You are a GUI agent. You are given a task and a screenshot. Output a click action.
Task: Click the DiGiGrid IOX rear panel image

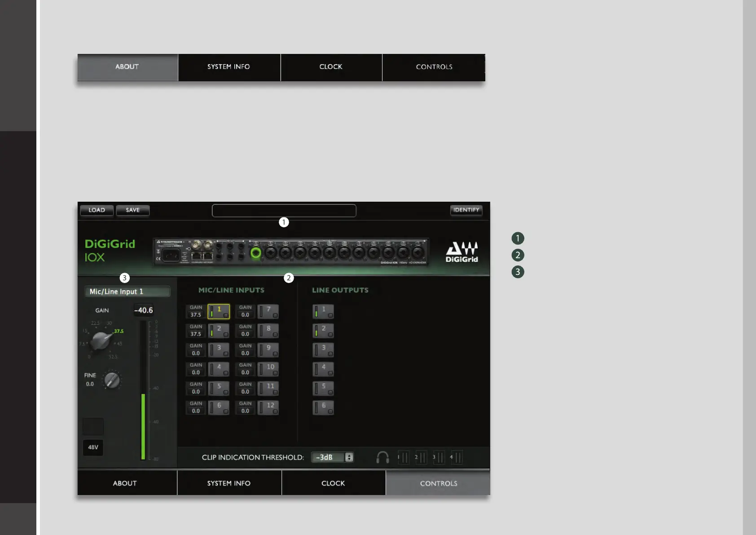[291, 252]
